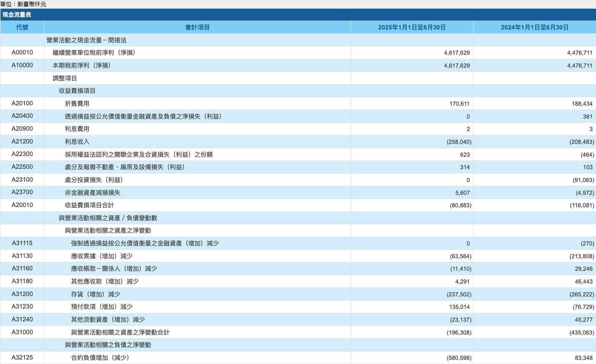Select the 折舊費用 row label

[x=77, y=103]
